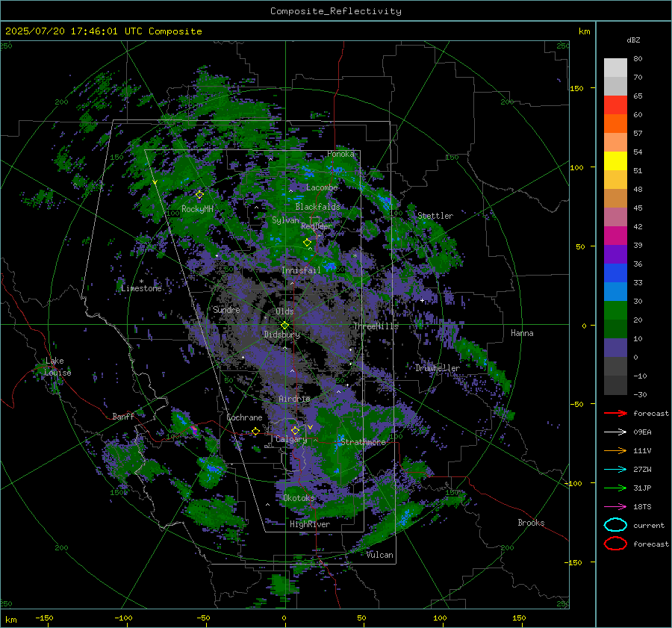Click the Vulcan city label
This screenshot has width=672, height=628.
click(x=379, y=555)
